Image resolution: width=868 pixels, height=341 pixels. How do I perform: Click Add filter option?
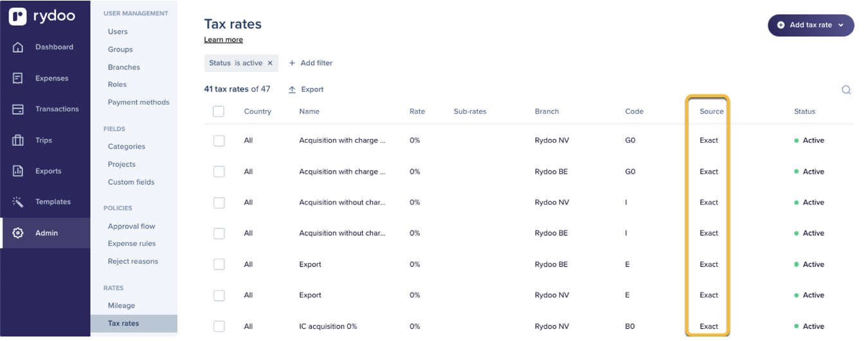311,63
